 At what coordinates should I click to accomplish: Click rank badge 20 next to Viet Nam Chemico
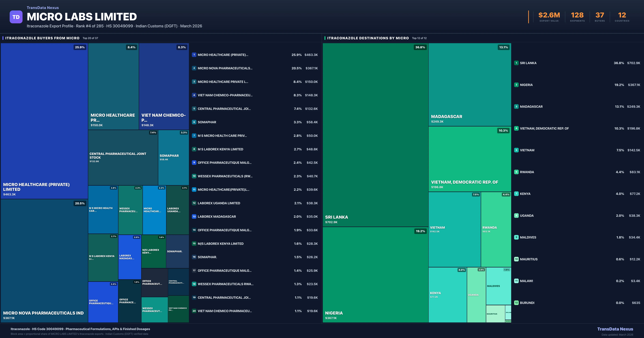[x=194, y=311]
